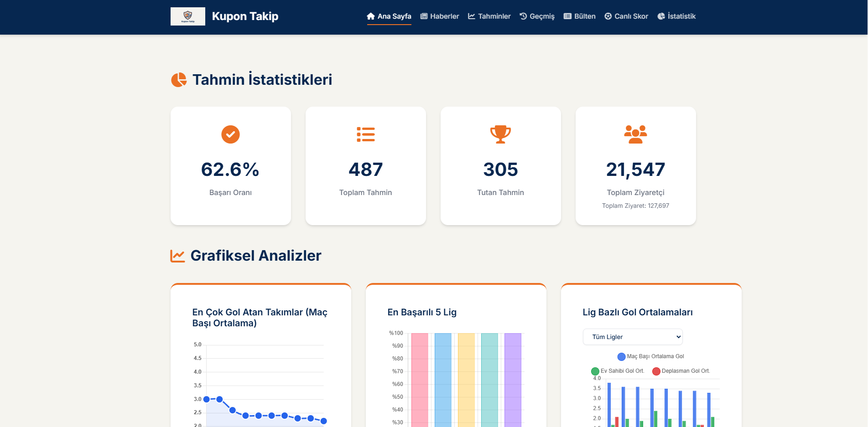
Task: Click the pie chart icon beside Tahmin İstatistikleri
Action: 179,80
